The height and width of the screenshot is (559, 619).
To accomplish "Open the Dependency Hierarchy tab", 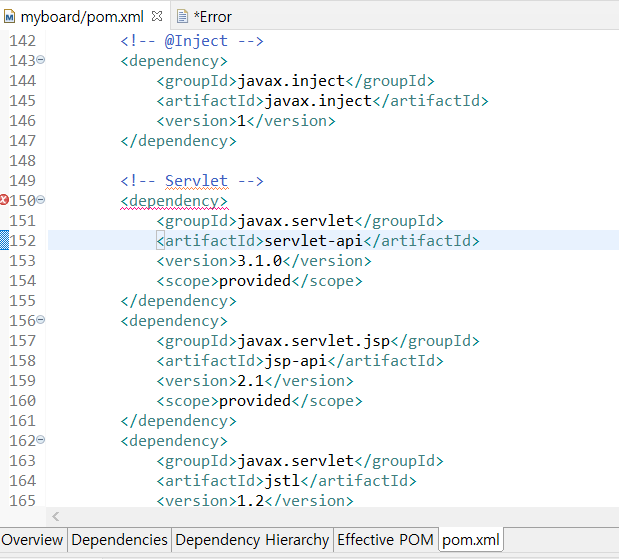I will coord(252,540).
